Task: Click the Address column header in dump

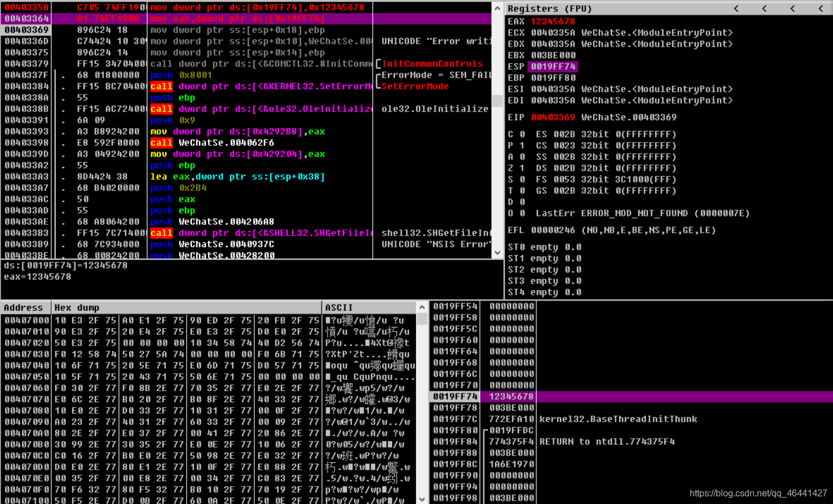Action: (x=26, y=307)
